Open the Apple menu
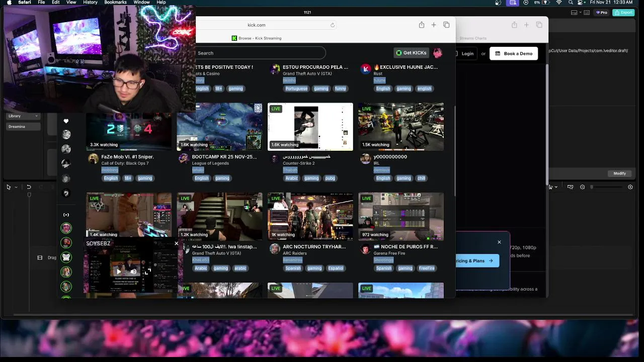Screen dimensions: 644x362 (x=9, y=3)
